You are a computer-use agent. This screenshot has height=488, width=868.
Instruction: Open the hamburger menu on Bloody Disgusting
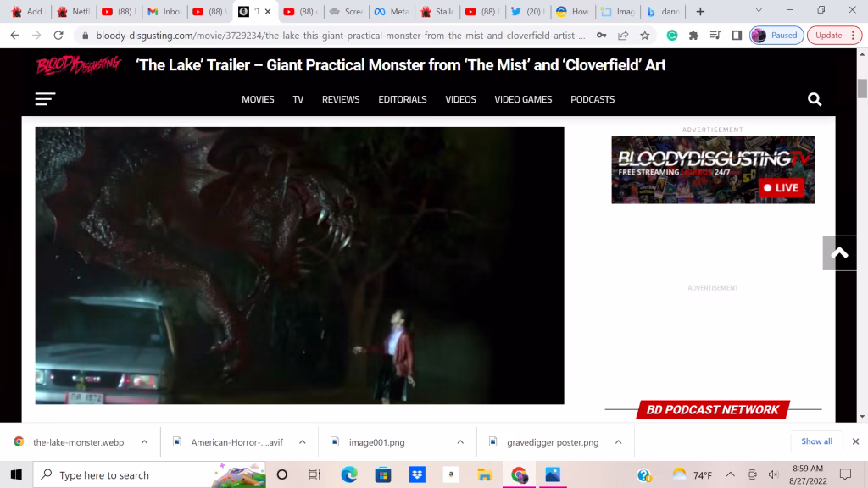(46, 99)
